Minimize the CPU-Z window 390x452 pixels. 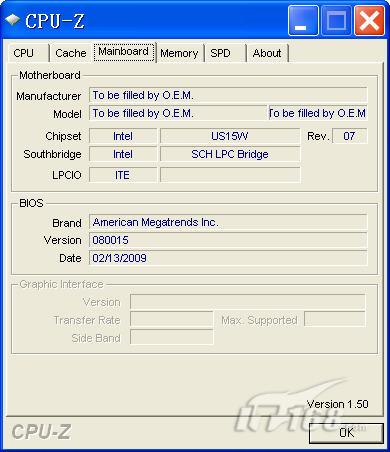point(303,20)
